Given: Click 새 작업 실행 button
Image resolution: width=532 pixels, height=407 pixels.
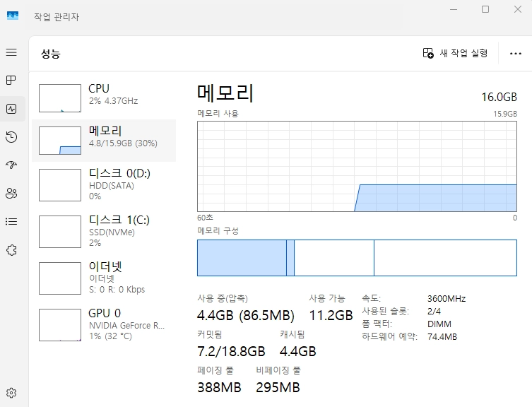Looking at the screenshot, I should (455, 53).
